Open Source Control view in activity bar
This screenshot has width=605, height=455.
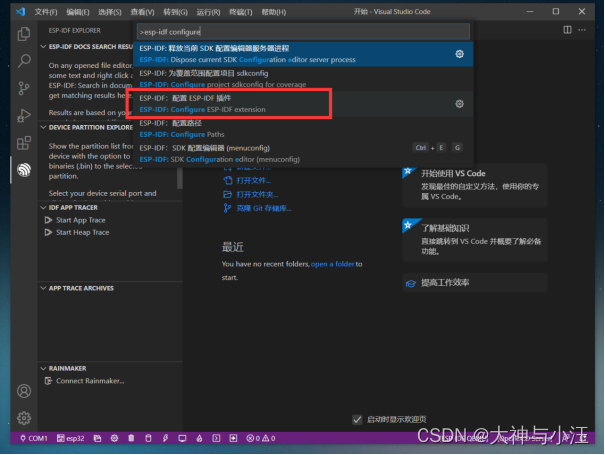24,88
